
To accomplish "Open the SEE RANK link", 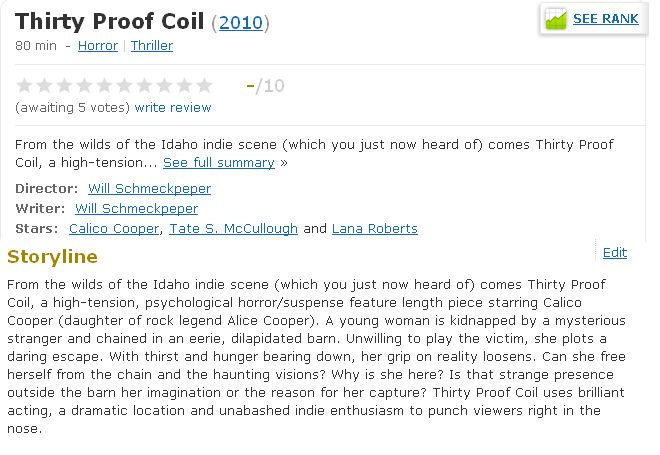I will pos(605,19).
